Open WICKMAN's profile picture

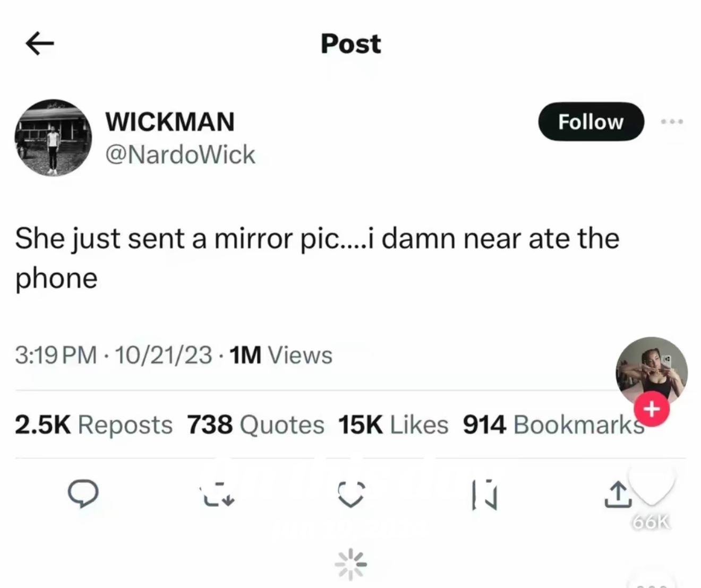(53, 137)
